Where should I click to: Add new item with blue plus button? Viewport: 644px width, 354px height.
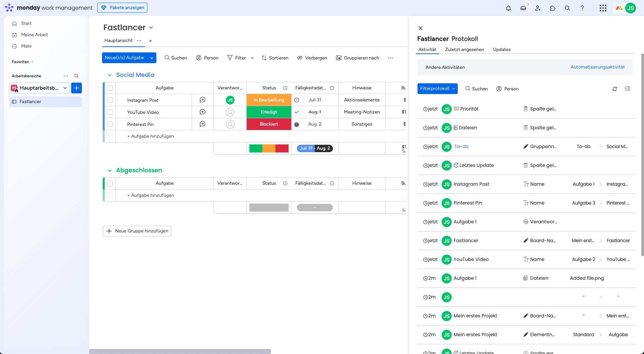pyautogui.click(x=77, y=88)
